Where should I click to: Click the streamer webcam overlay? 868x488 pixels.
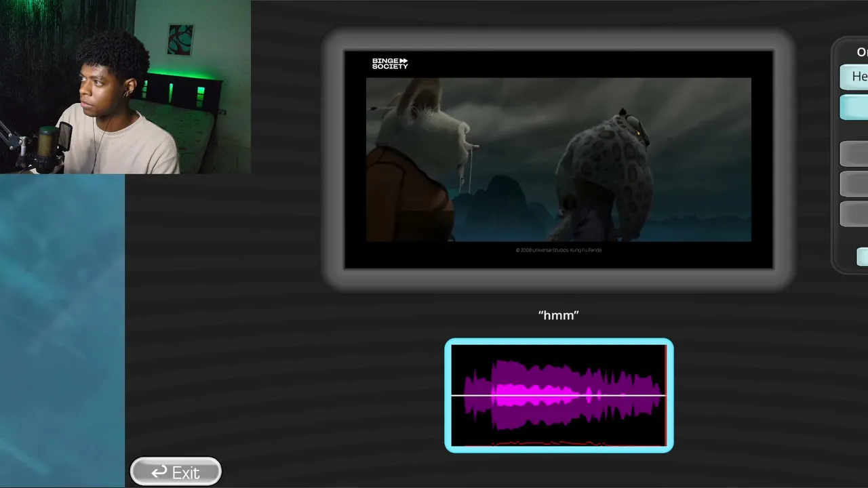[125, 87]
